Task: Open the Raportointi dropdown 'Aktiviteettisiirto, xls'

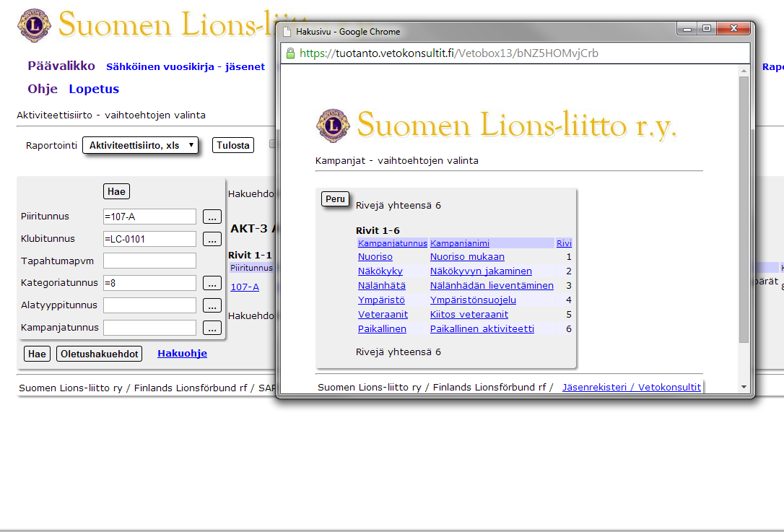Action: coord(141,146)
